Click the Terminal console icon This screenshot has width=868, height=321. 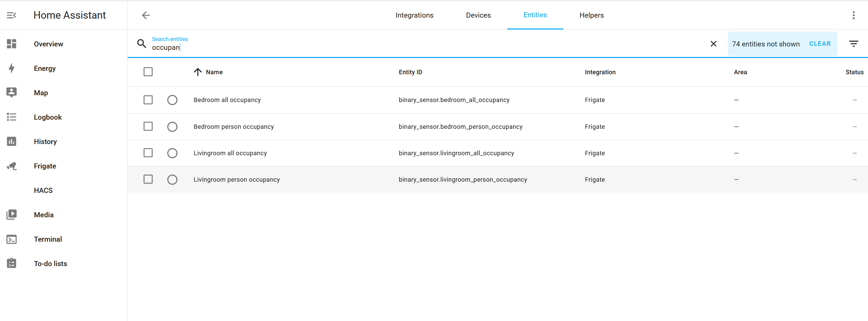tap(12, 239)
